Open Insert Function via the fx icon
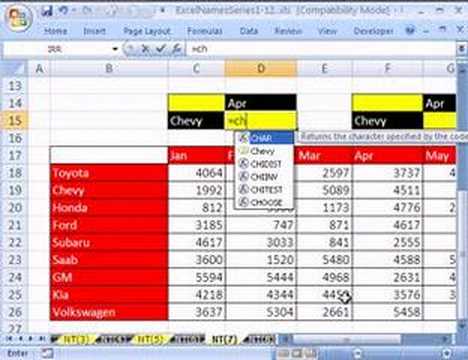The height and width of the screenshot is (360, 468). pyautogui.click(x=176, y=49)
